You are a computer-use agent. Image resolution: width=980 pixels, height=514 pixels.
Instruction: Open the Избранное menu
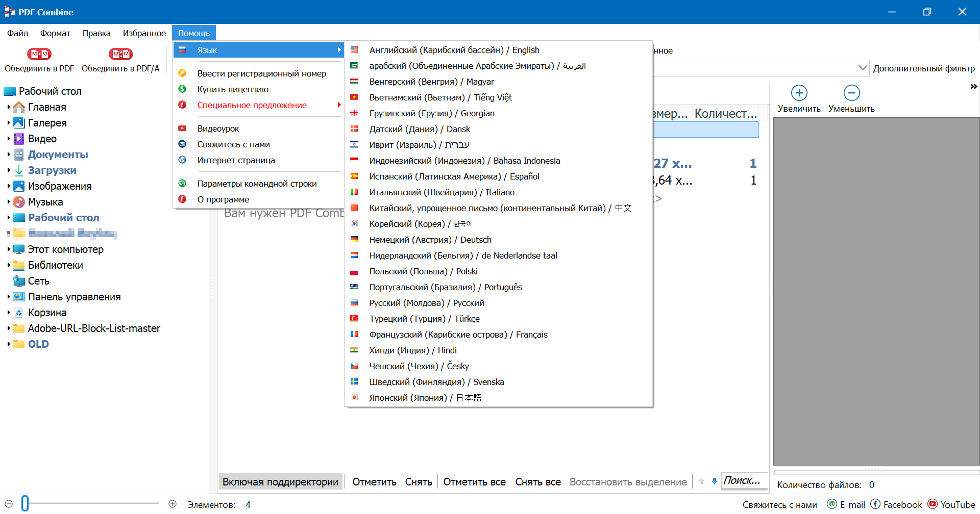click(x=144, y=33)
